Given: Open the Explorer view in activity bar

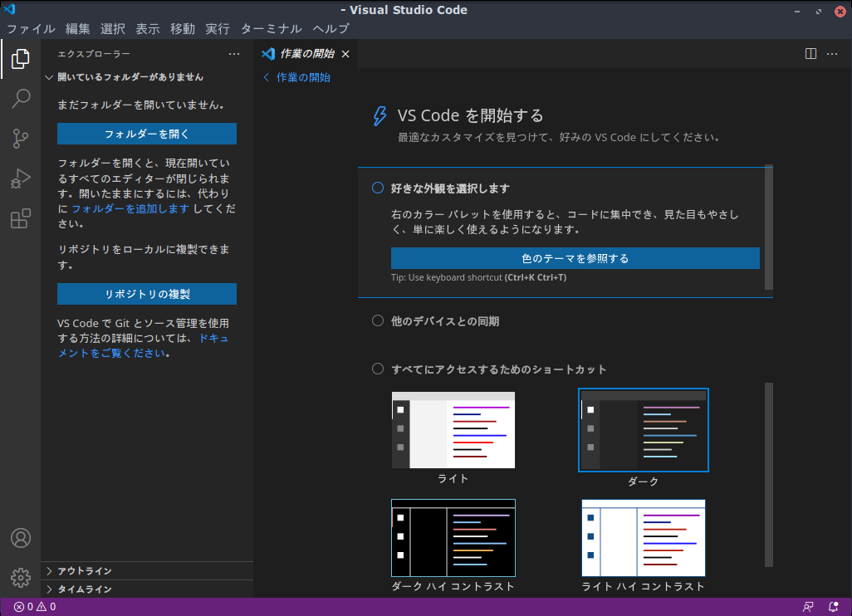Looking at the screenshot, I should (20, 59).
